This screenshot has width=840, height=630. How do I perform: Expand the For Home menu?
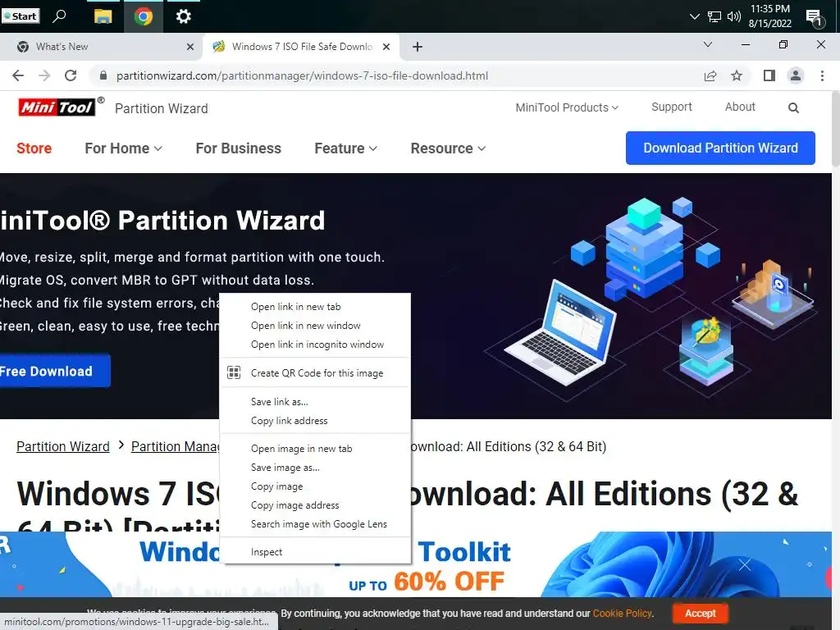tap(123, 148)
